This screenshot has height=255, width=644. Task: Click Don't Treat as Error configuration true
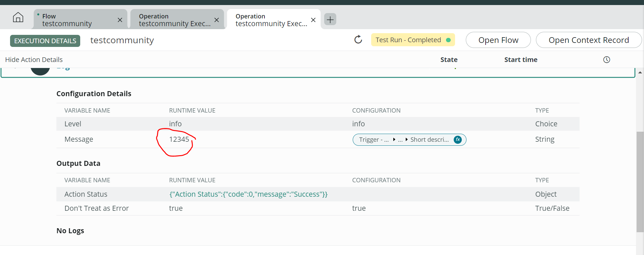point(359,208)
